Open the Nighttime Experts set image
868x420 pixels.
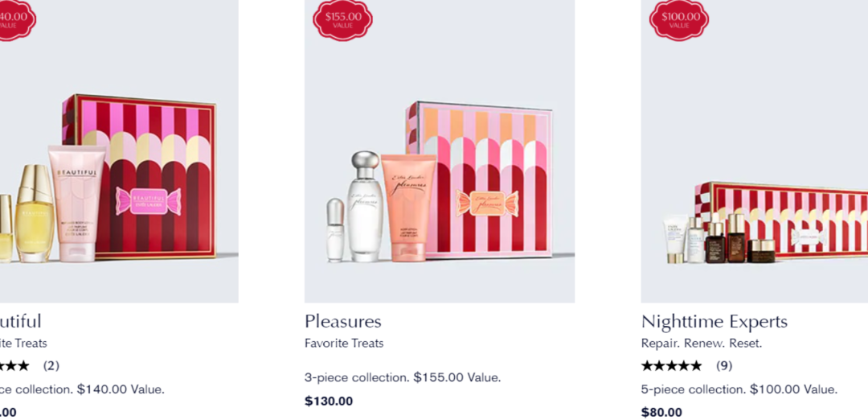pyautogui.click(x=755, y=151)
